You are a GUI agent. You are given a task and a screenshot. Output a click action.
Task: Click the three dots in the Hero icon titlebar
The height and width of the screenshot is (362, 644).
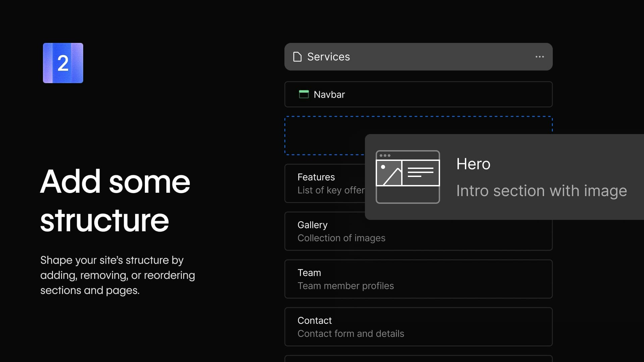coord(386,155)
